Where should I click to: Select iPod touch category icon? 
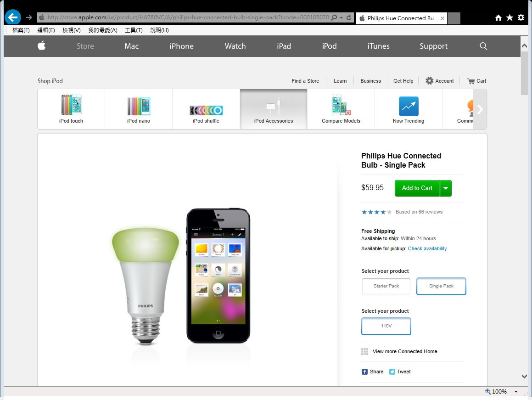[x=71, y=105]
